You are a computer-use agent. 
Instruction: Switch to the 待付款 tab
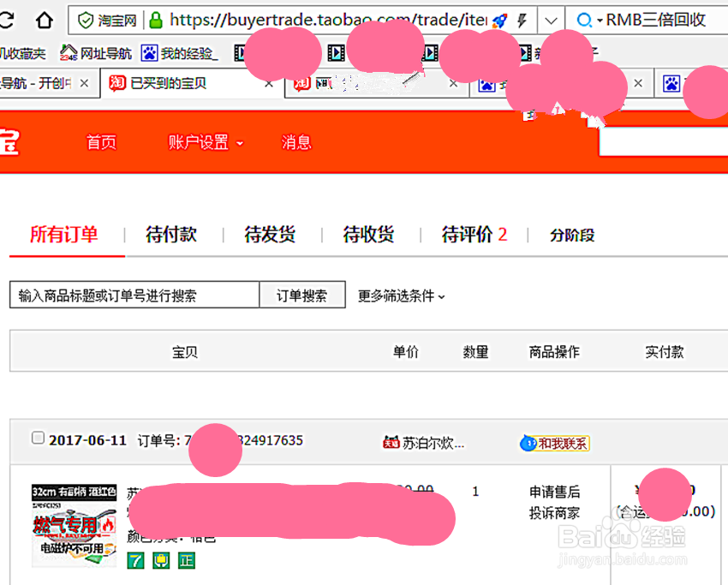170,235
